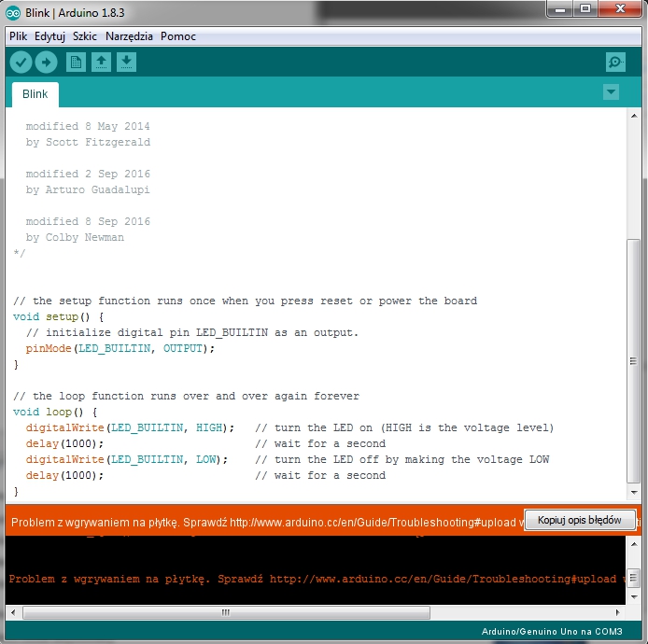Open the Pomoc menu

(178, 36)
